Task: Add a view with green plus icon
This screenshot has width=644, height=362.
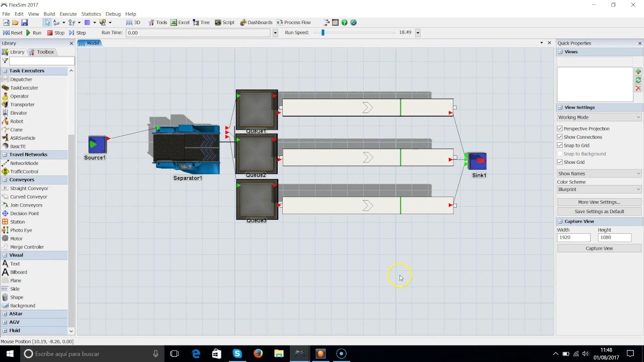Action: point(638,72)
